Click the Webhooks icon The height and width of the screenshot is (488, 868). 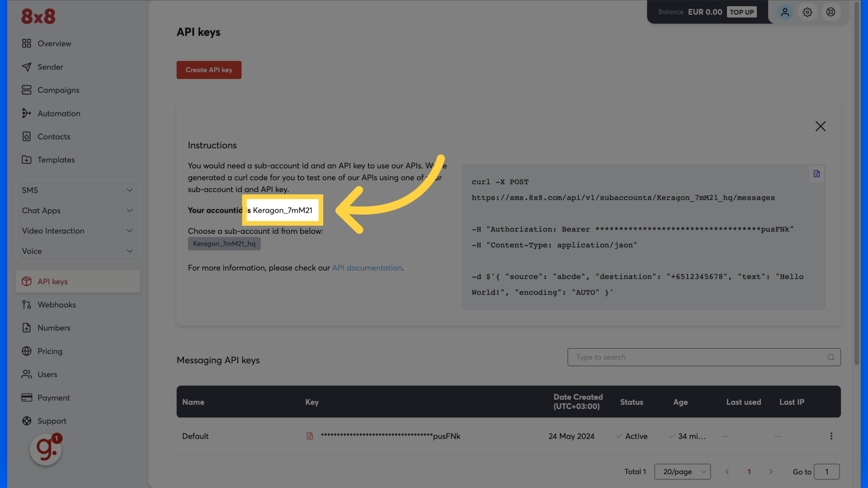[27, 305]
